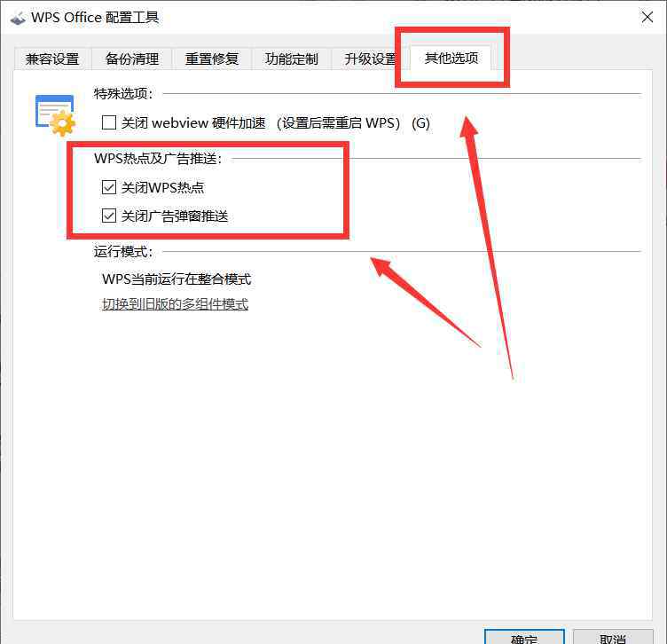Click the 'WPS当前运行在整合模式' status text
Screen dimensions: 667x644
177,279
